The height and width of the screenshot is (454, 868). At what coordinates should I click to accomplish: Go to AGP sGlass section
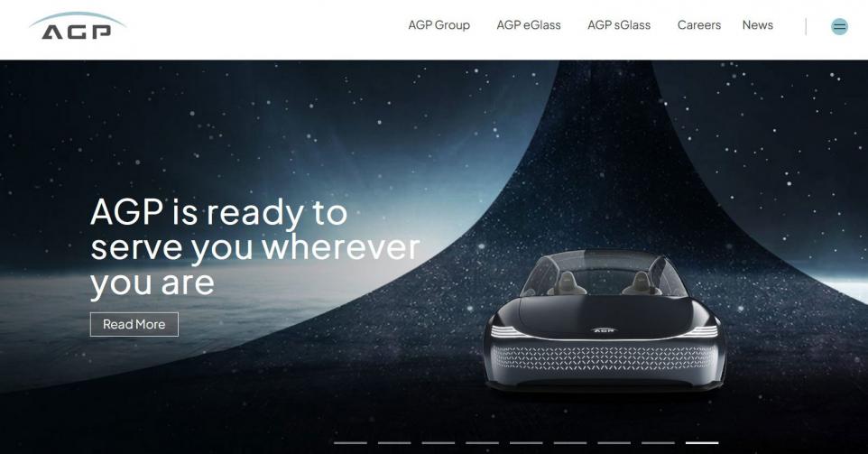619,25
